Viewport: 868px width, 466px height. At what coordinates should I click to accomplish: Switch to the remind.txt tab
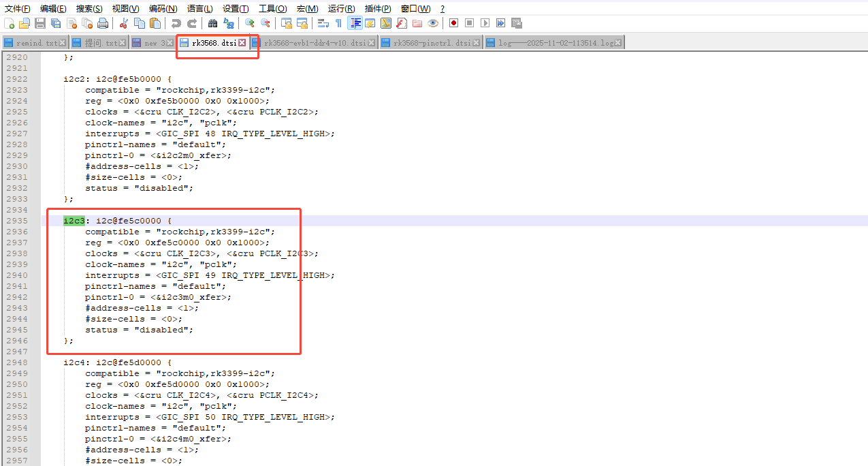35,43
